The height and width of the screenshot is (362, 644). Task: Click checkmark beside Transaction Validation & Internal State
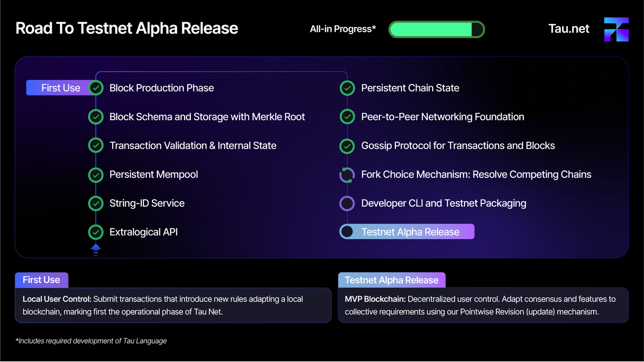pos(96,145)
